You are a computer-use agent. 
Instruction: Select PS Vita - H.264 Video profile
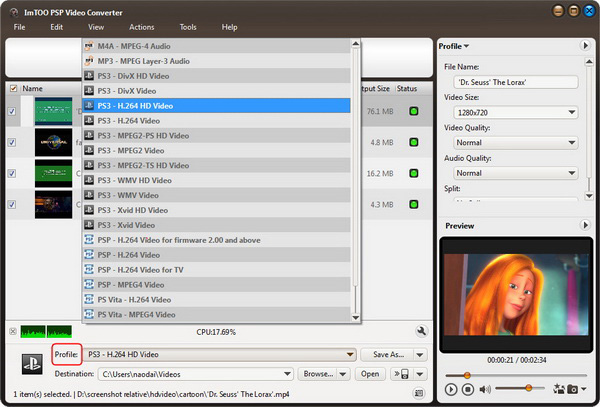[216, 300]
